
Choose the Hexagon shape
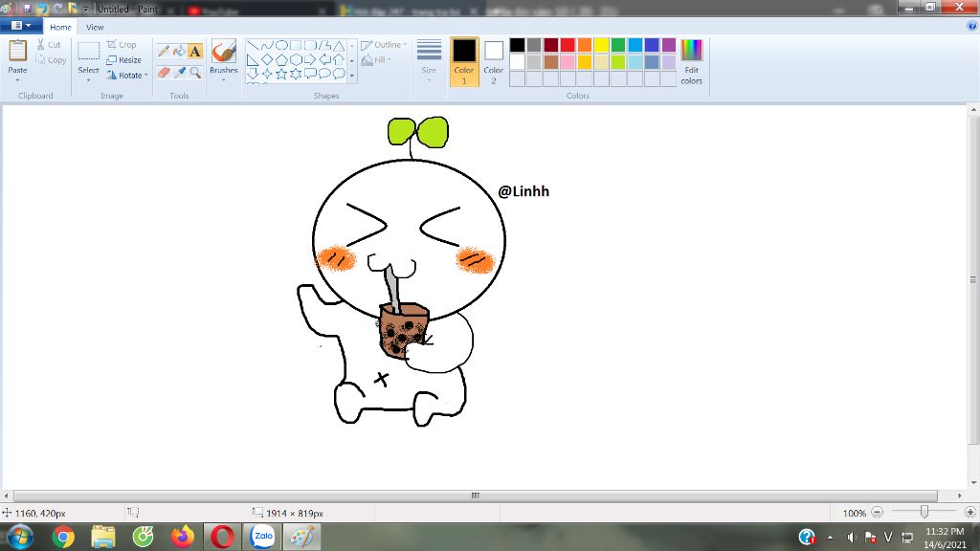tap(296, 60)
